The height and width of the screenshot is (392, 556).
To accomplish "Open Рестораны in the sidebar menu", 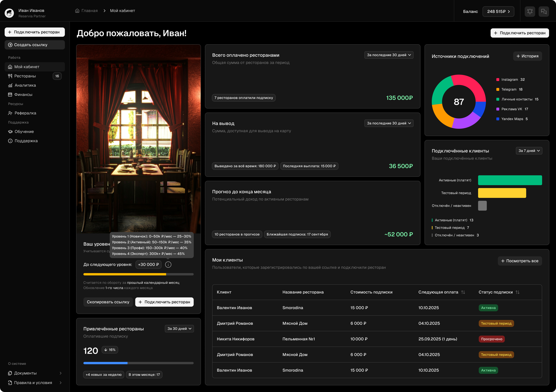I will [x=25, y=76].
